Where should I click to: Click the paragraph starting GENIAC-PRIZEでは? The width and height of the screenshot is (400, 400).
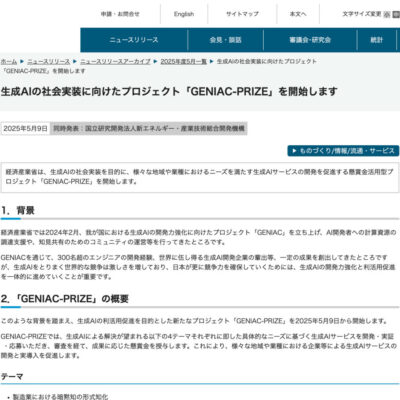199,346
